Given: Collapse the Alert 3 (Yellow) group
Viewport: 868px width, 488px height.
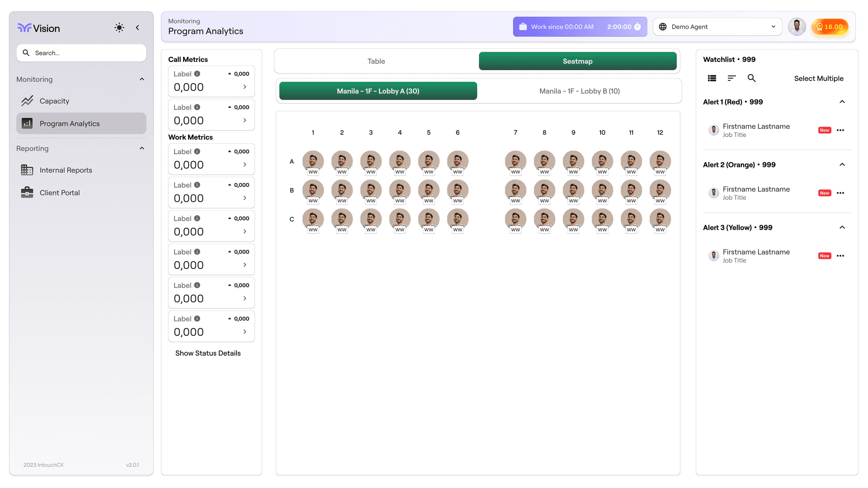Looking at the screenshot, I should pyautogui.click(x=842, y=227).
